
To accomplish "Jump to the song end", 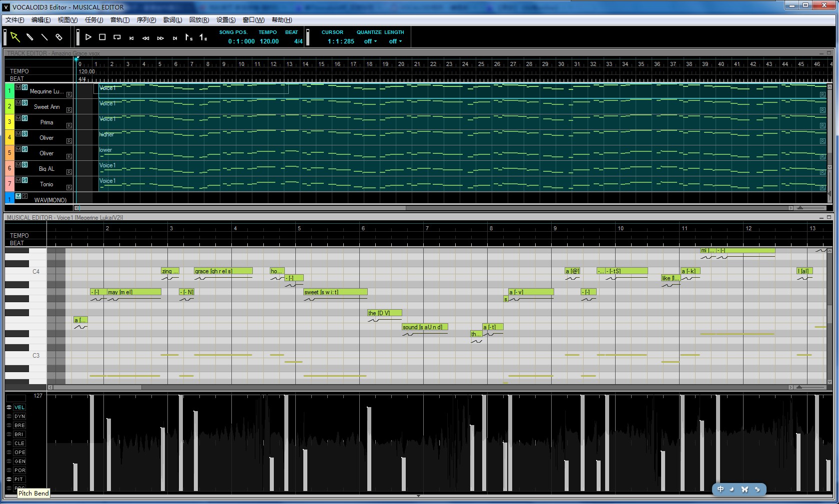I will [x=175, y=38].
